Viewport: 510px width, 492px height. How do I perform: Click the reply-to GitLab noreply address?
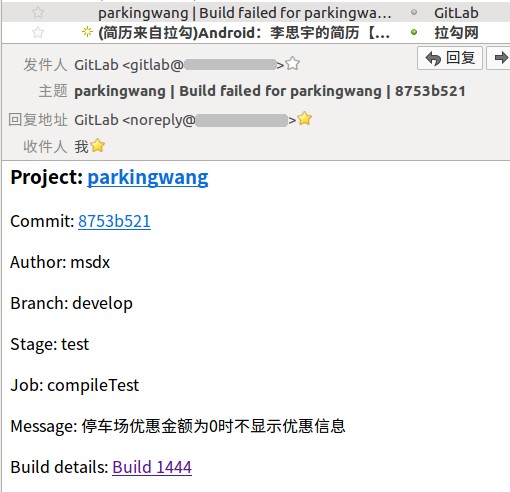click(x=185, y=120)
